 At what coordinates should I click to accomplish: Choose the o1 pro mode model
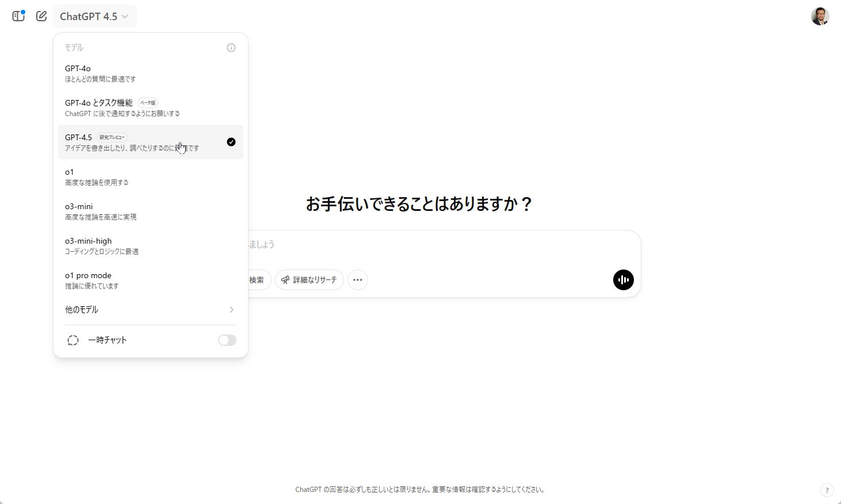[151, 280]
